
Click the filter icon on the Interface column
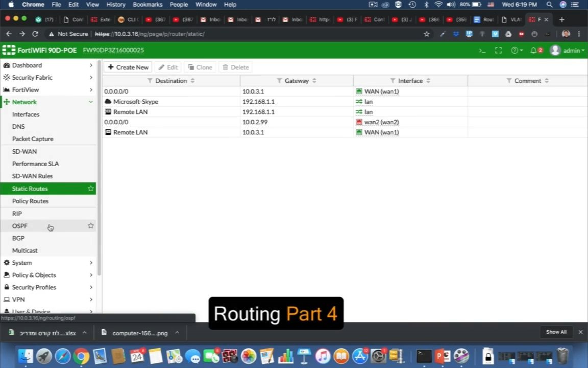click(x=393, y=81)
